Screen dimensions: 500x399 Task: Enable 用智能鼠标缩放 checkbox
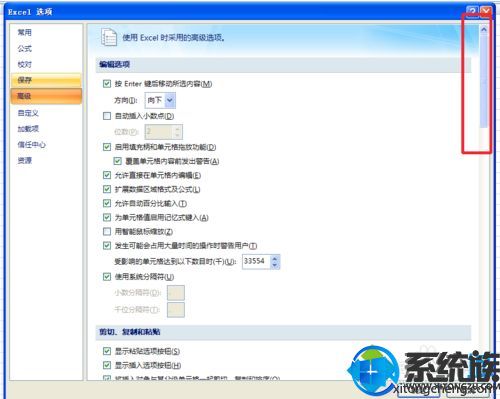point(107,231)
